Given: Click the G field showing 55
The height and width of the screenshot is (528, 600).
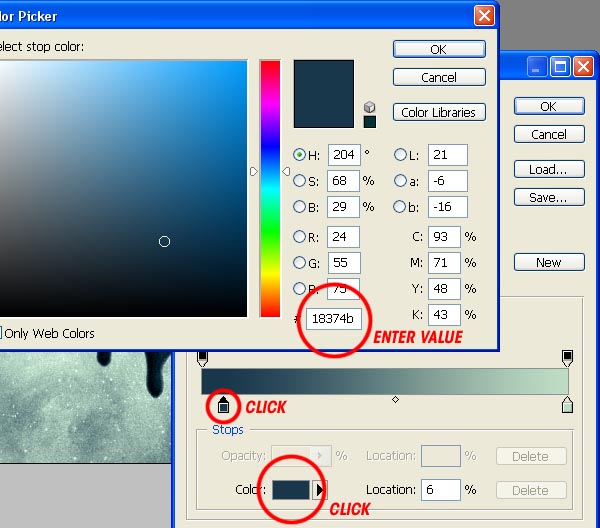Looking at the screenshot, I should pos(343,262).
